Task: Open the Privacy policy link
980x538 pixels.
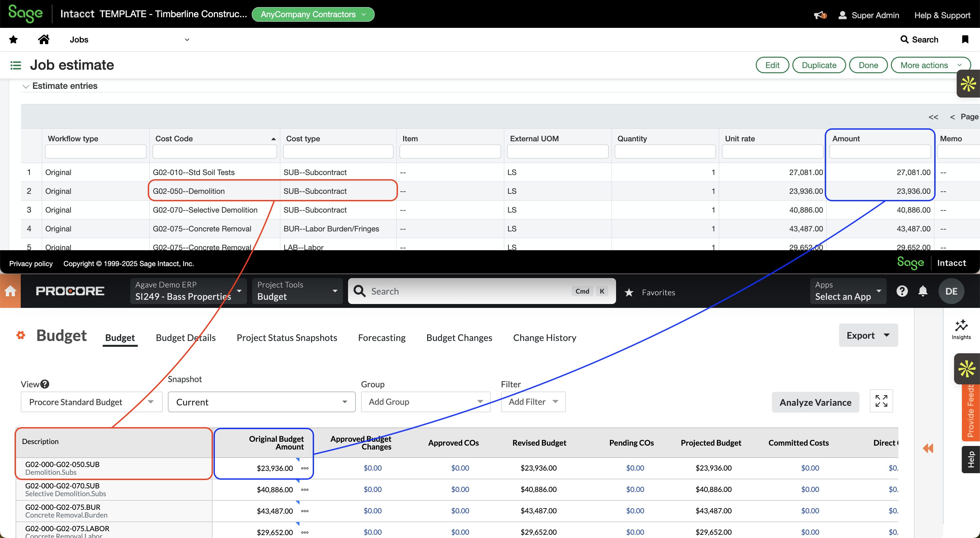Action: [31, 263]
